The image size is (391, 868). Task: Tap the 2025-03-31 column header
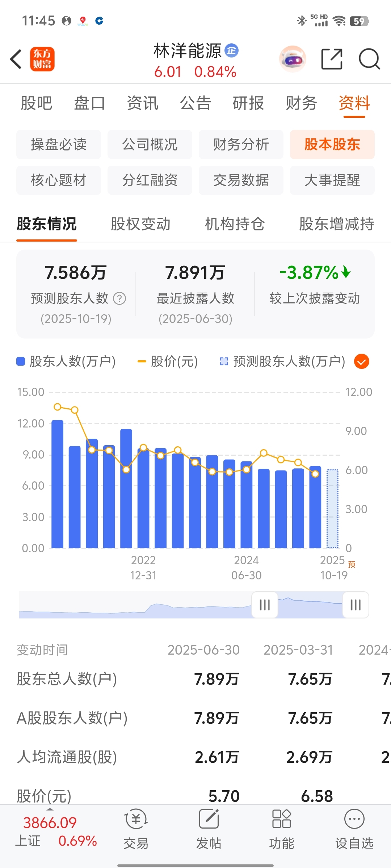pyautogui.click(x=298, y=650)
